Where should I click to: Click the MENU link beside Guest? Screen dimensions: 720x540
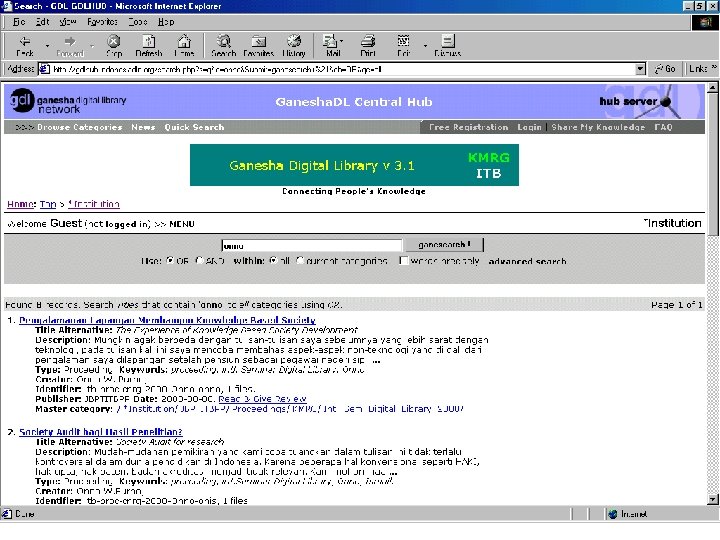[x=182, y=224]
